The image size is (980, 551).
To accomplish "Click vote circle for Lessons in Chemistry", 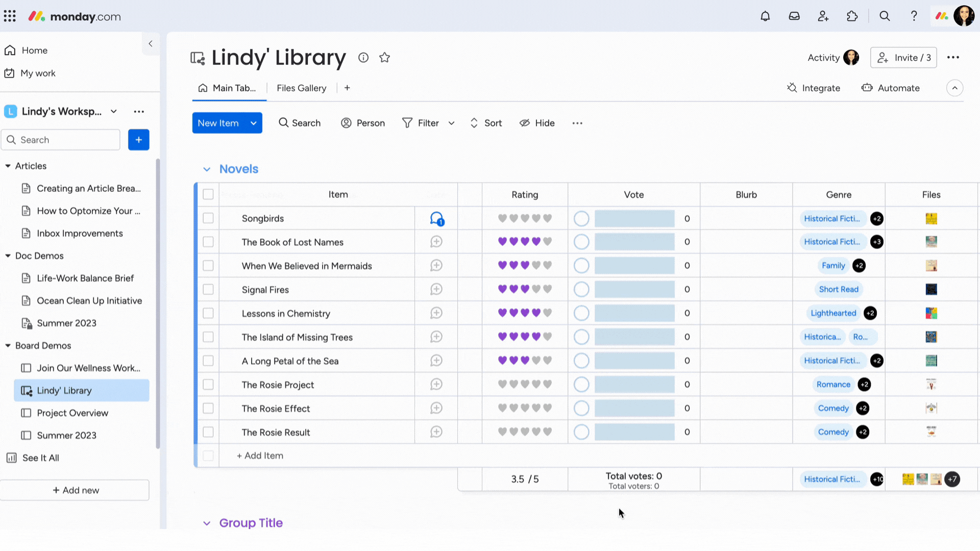I will [581, 313].
